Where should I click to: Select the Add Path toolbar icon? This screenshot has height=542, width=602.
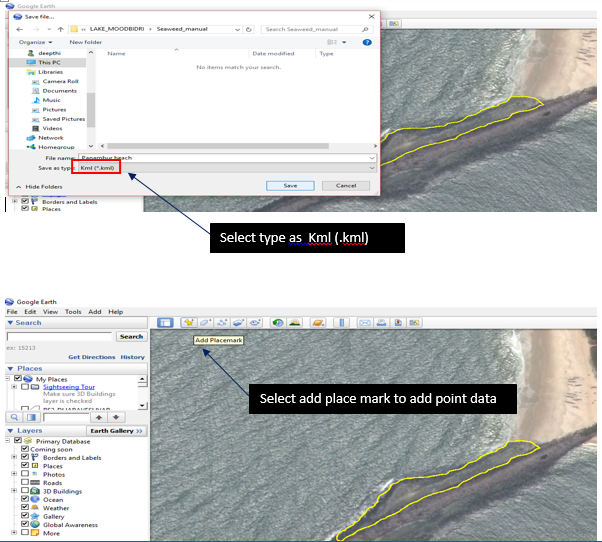222,323
